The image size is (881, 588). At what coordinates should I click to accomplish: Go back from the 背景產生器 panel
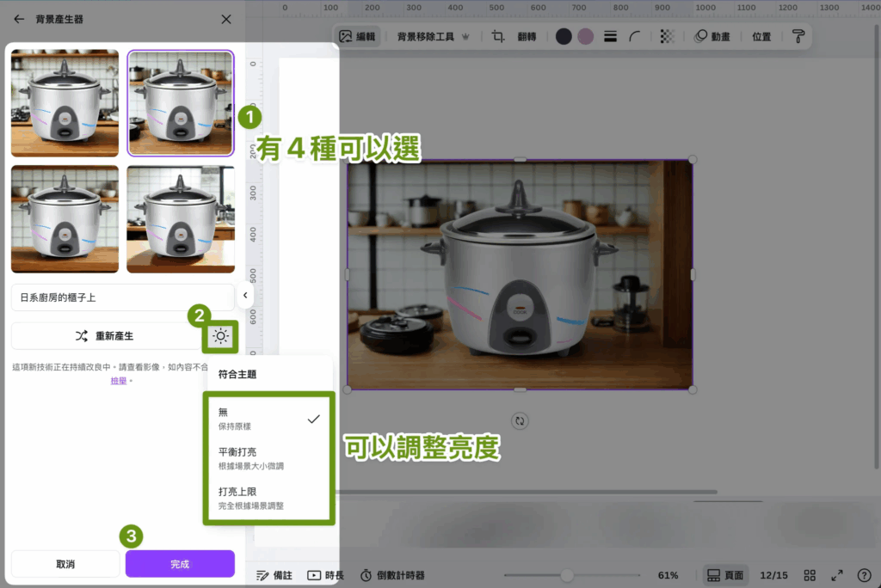[x=19, y=19]
